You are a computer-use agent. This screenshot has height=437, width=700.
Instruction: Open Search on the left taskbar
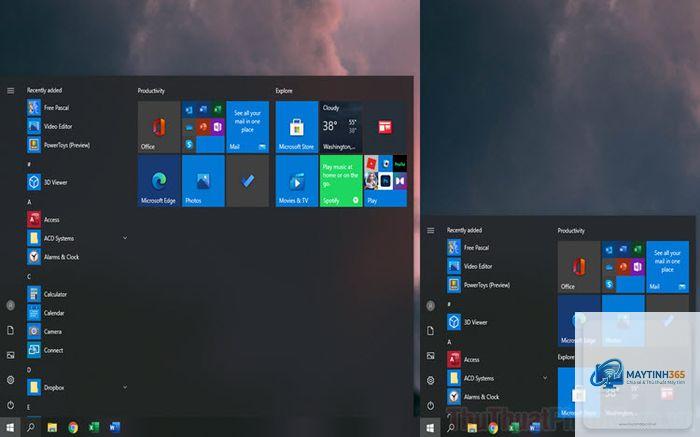tap(31, 427)
